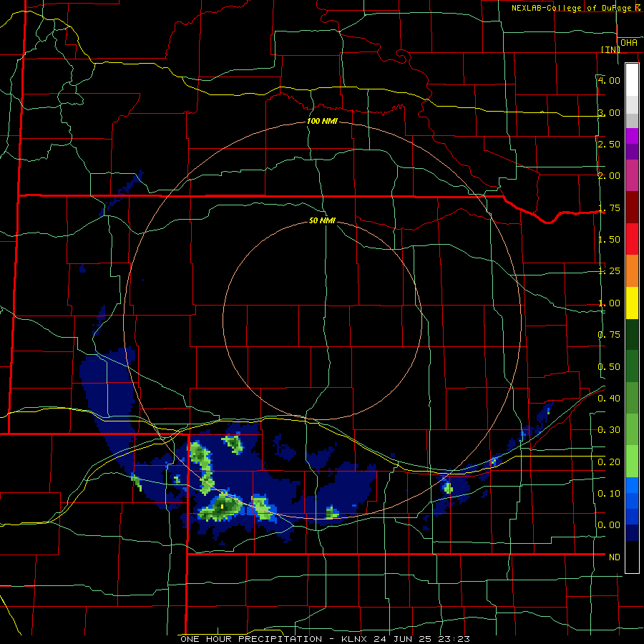Viewport: 644px width, 644px height.
Task: Pick the orange swatch in the color scale
Action: coord(632,271)
